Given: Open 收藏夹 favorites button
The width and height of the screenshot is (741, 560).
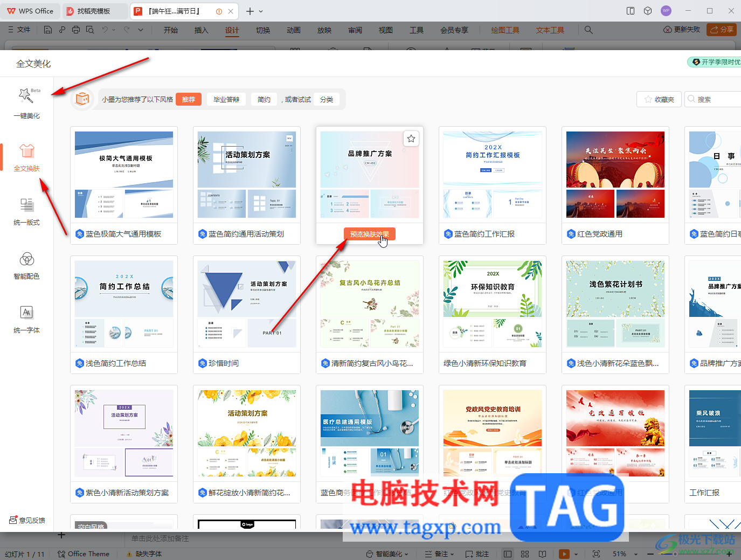Looking at the screenshot, I should click(659, 99).
